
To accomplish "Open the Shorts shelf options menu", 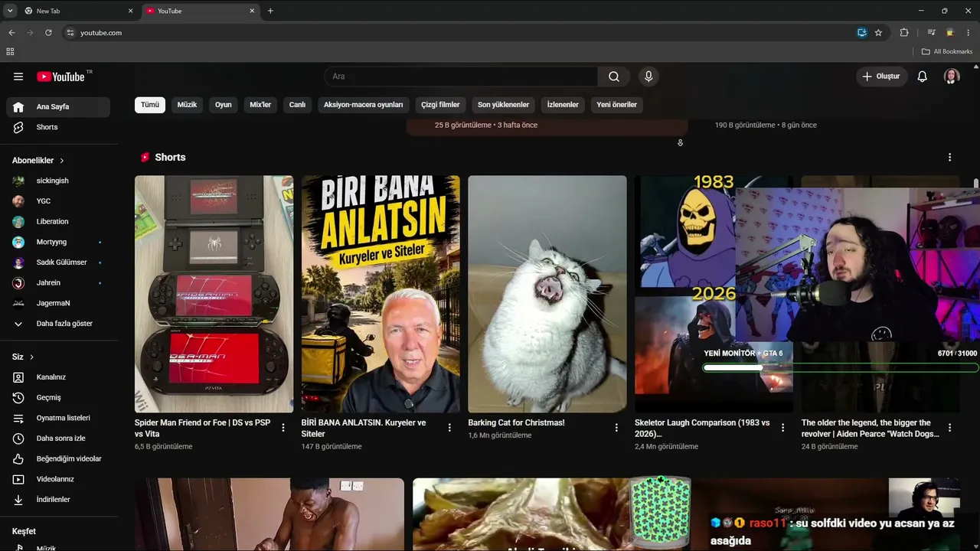I will (x=949, y=157).
